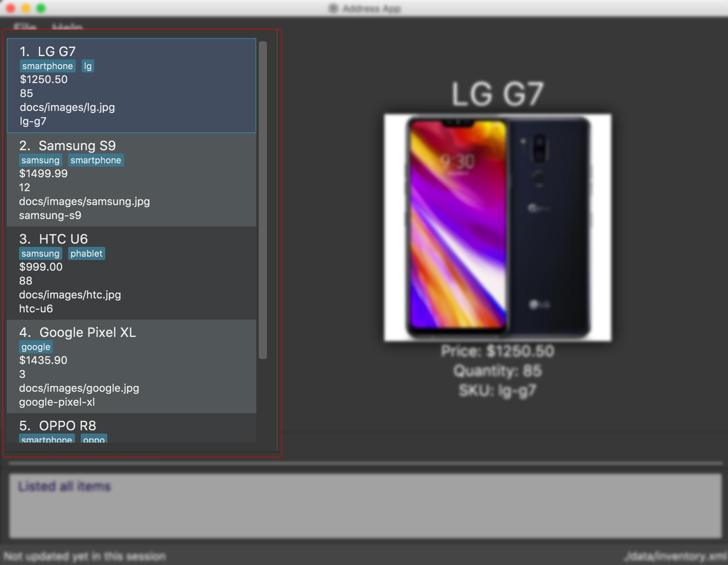The height and width of the screenshot is (565, 728).
Task: Click the samsung-s9 SKU text
Action: coord(50,216)
